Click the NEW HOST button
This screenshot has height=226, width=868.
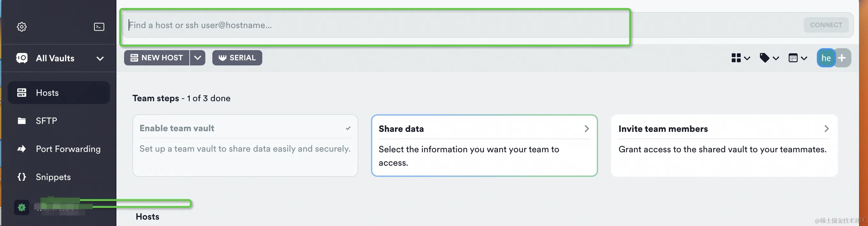pyautogui.click(x=157, y=58)
